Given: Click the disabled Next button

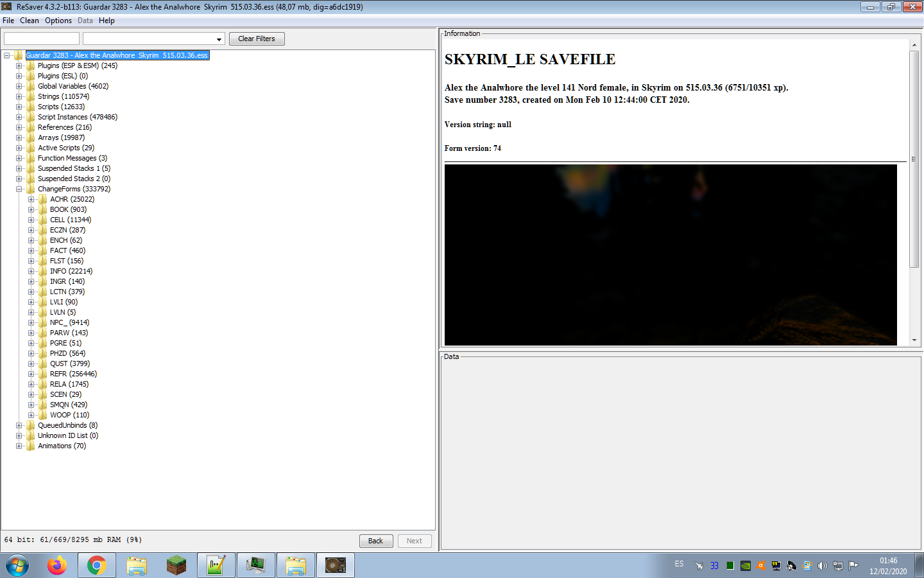Looking at the screenshot, I should pos(415,541).
